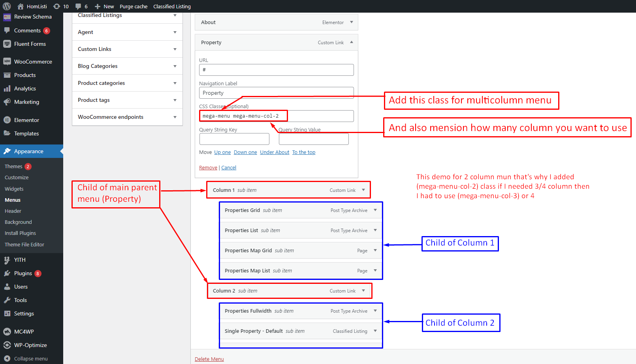Expand the Column 2 menu item
The width and height of the screenshot is (636, 364).
pyautogui.click(x=363, y=291)
